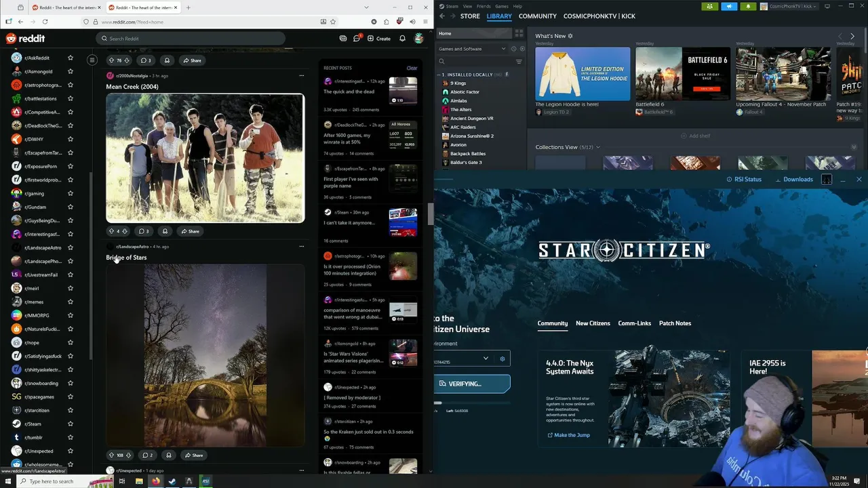
Task: Click Steam back navigation arrow
Action: pos(442,16)
